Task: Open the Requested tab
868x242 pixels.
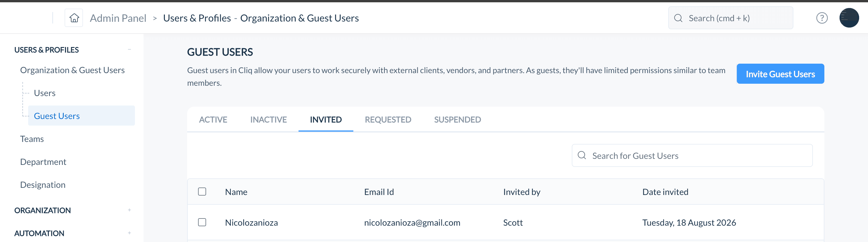Action: 388,120
